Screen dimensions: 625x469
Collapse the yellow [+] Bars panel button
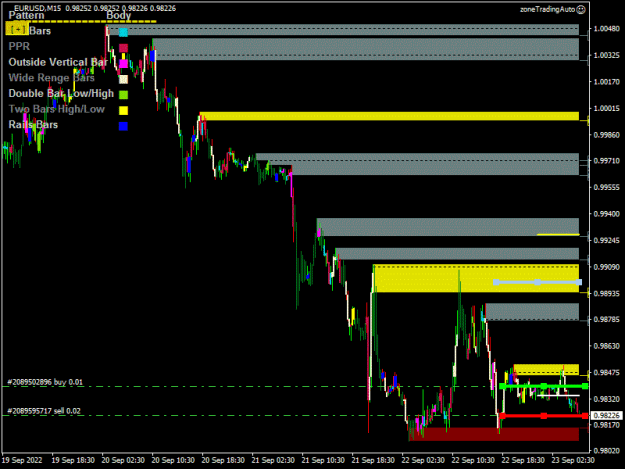(17, 30)
